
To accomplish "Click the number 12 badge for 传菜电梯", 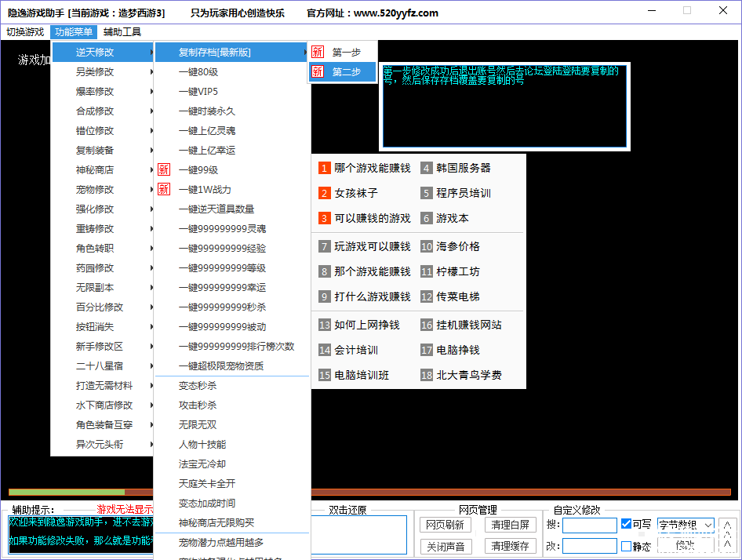I will (427, 296).
